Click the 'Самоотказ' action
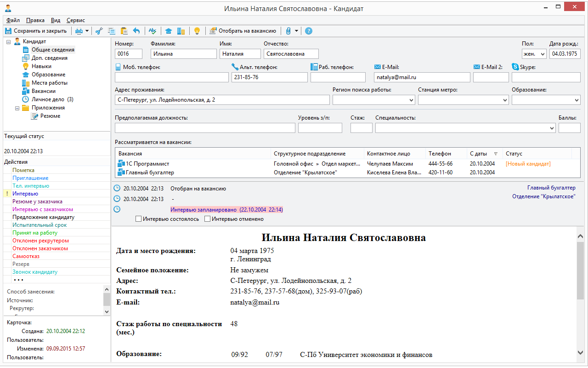The image size is (588, 368). coord(26,256)
